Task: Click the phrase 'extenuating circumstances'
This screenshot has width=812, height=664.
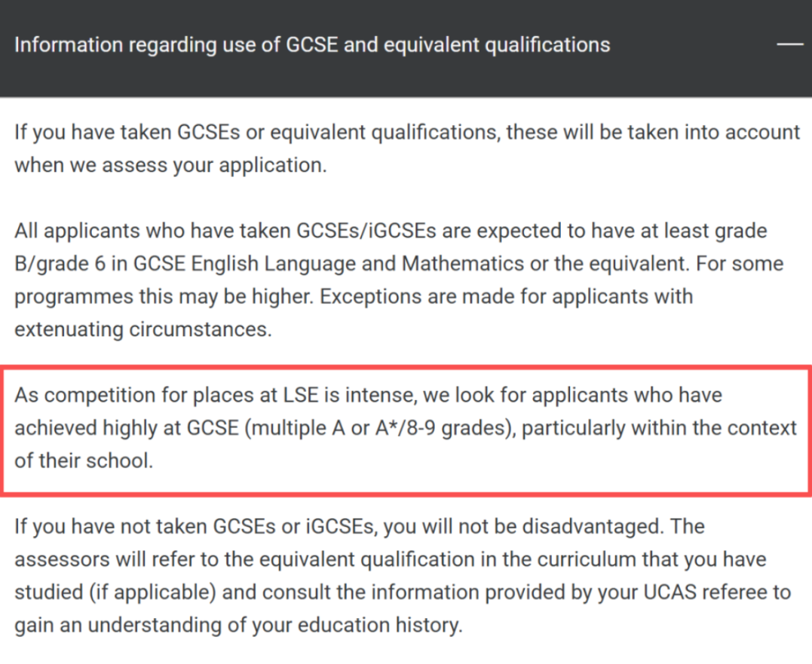Action: (142, 329)
